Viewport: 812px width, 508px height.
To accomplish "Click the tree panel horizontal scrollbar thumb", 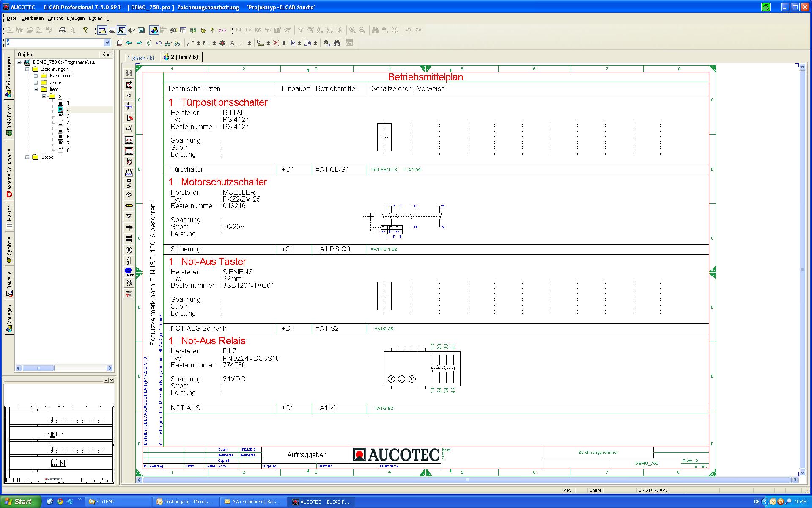I will point(39,368).
